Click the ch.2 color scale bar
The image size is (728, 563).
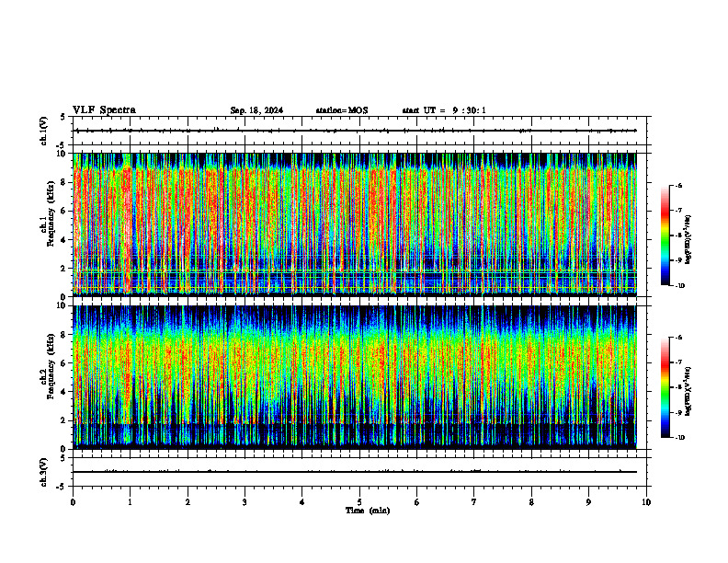tap(665, 387)
